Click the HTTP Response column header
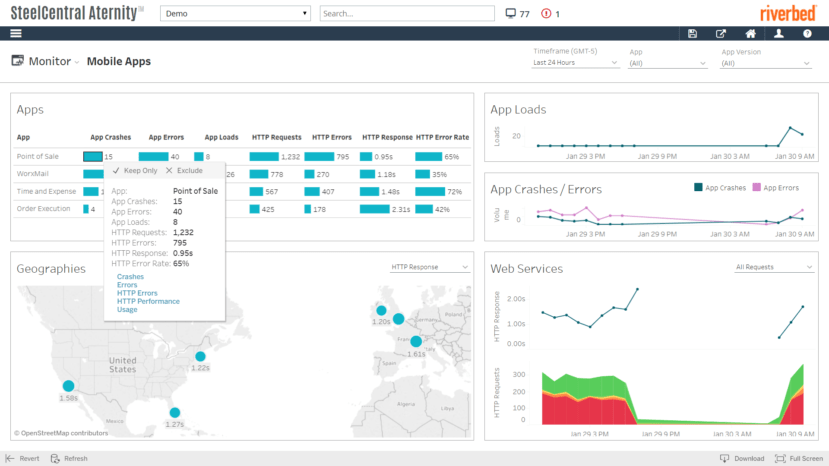Viewport: 829px width, 466px height. click(x=387, y=137)
